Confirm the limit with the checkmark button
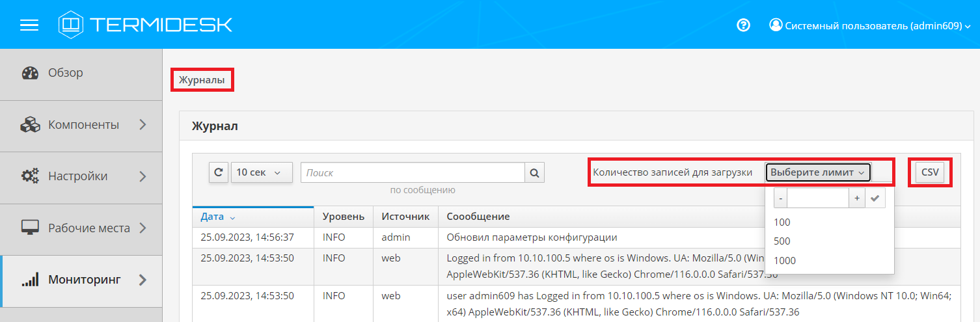This screenshot has width=980, height=322. 875,198
